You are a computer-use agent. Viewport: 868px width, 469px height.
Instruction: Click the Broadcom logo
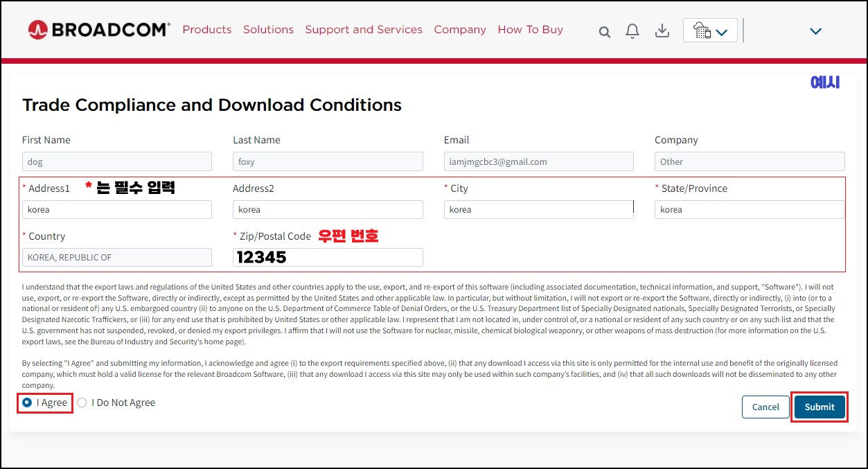tap(99, 30)
